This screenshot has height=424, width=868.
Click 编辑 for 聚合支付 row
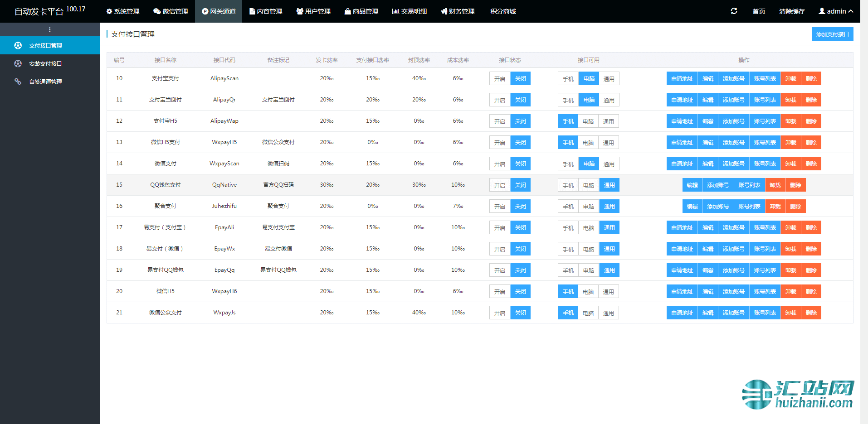692,207
